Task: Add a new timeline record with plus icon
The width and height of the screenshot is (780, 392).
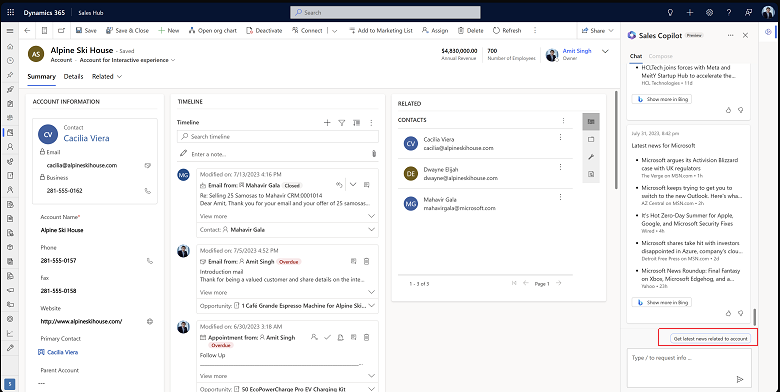Action: click(327, 122)
